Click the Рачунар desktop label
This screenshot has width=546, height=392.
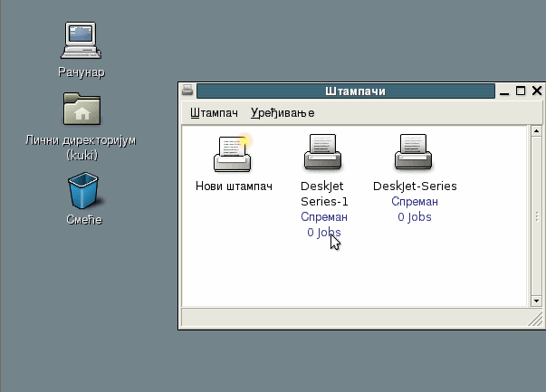click(81, 72)
